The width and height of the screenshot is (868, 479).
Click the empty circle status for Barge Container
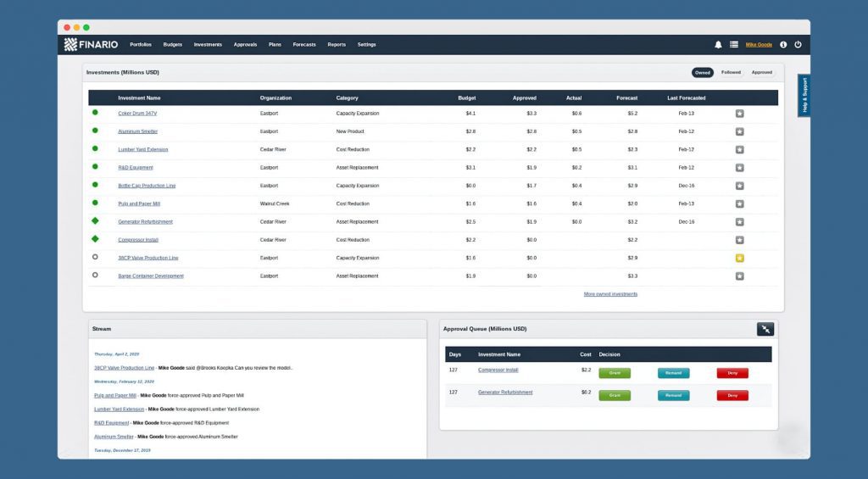point(95,276)
